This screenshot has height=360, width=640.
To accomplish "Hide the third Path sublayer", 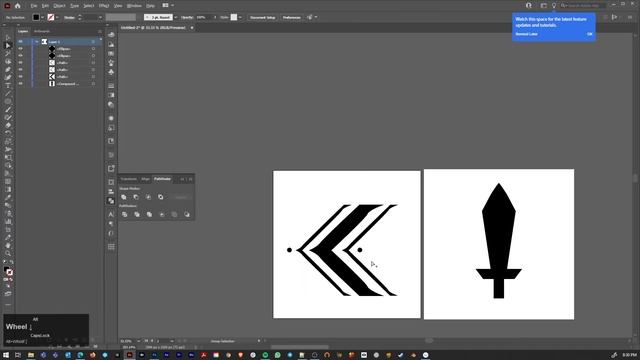I will (20, 76).
